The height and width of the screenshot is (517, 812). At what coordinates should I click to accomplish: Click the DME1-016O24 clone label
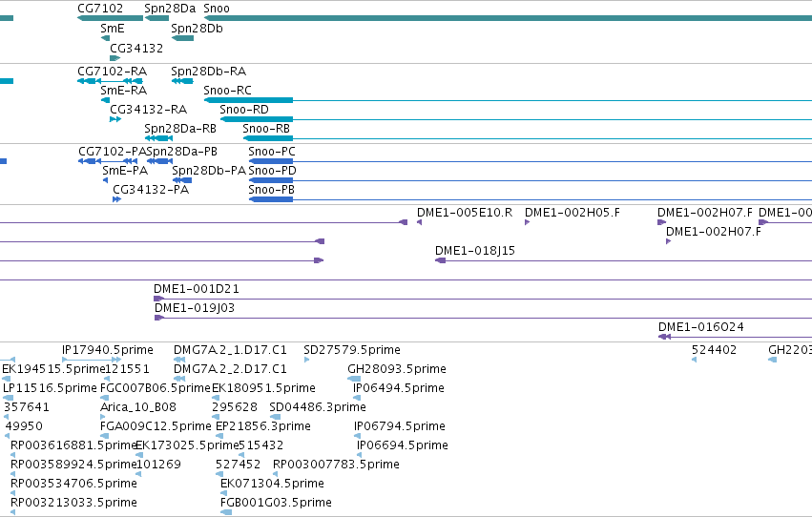click(700, 327)
